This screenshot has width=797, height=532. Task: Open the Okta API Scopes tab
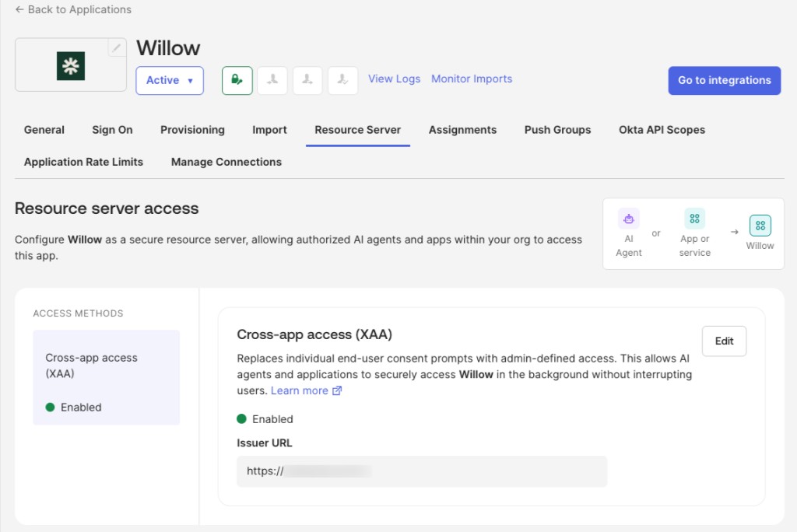click(662, 130)
